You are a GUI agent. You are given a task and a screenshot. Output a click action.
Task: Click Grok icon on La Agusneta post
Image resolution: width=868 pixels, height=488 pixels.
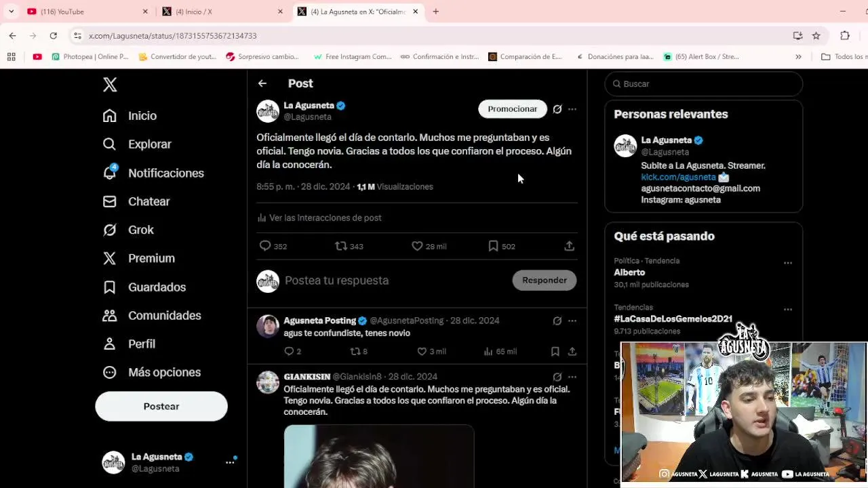(x=557, y=109)
